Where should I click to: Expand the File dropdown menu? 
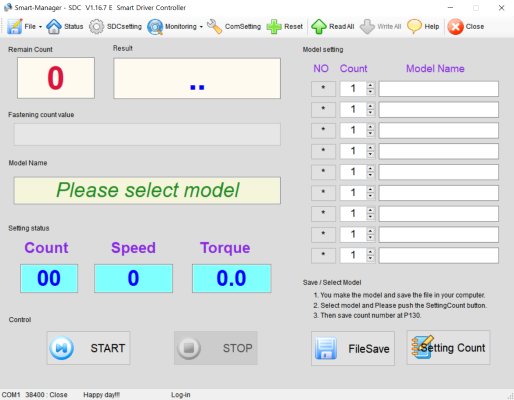pyautogui.click(x=40, y=27)
